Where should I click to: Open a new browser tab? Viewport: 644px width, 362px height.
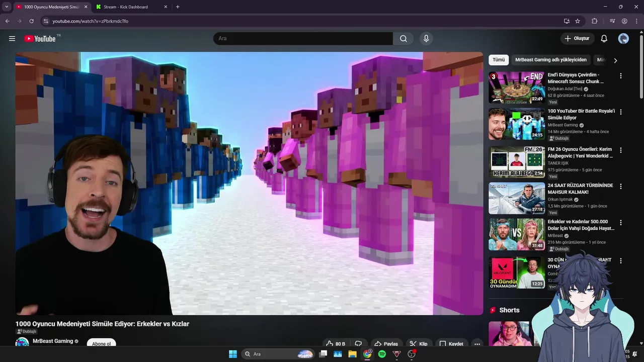[x=178, y=7]
